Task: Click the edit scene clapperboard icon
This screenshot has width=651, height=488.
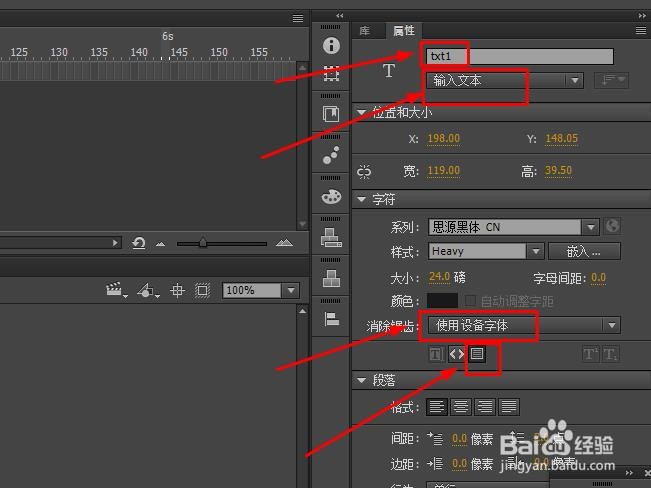Action: pyautogui.click(x=115, y=290)
